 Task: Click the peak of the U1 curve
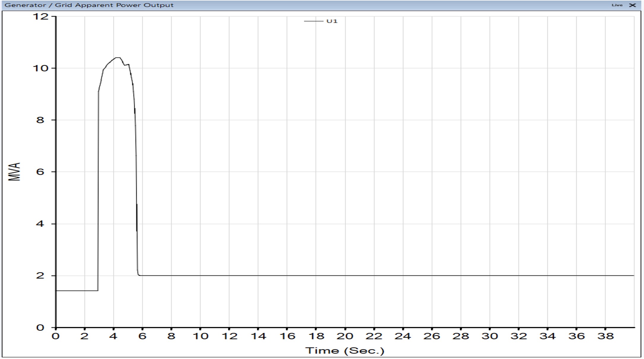[x=118, y=57]
